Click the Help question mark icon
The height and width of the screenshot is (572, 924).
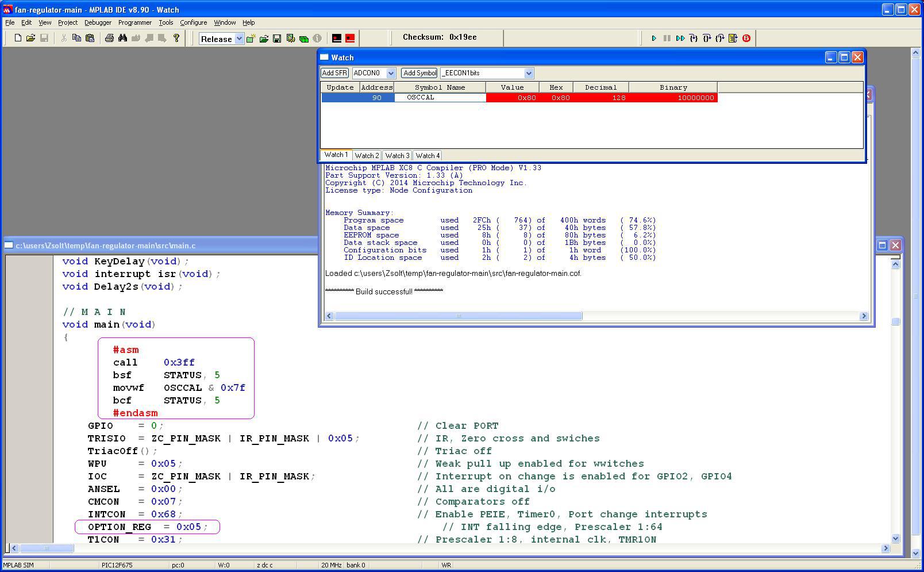[x=176, y=39]
